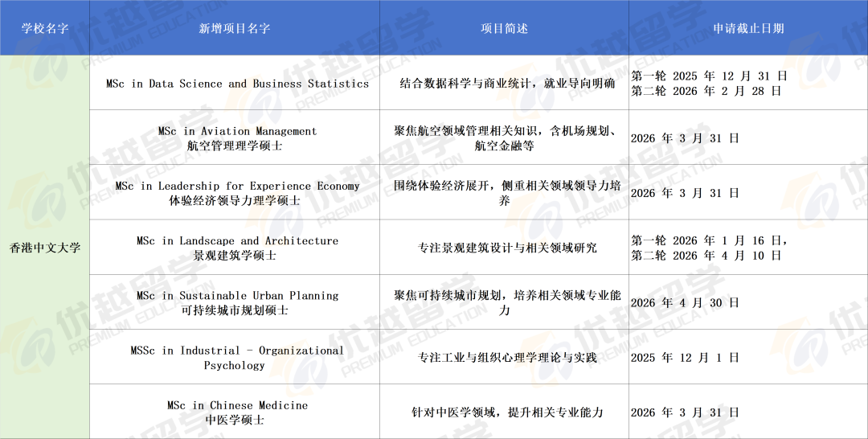The height and width of the screenshot is (439, 868).
Task: Click the 2025 年 12 月 1 日 deadline
Action: pos(685,358)
